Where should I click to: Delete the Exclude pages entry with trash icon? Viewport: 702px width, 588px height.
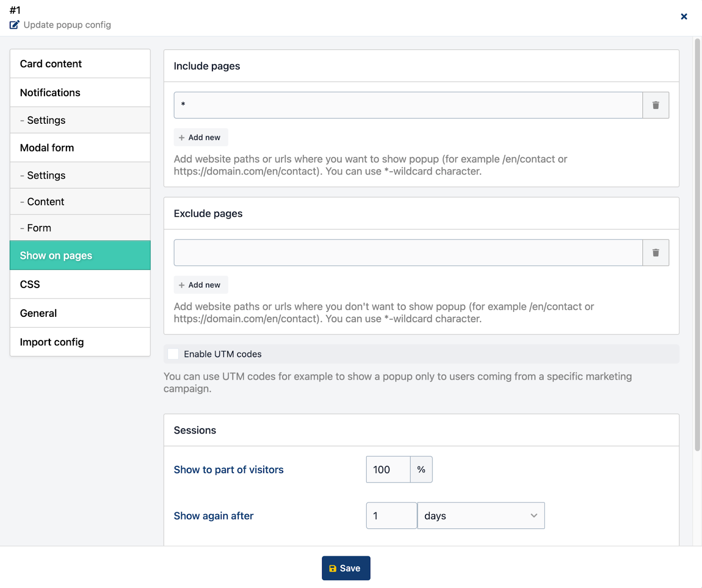pos(655,253)
